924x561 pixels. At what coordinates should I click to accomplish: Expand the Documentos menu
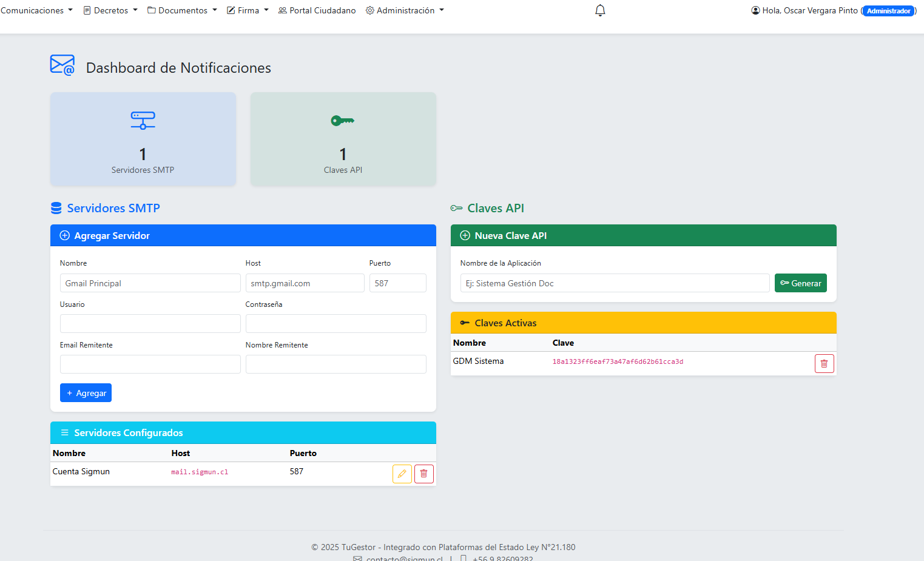(x=182, y=10)
